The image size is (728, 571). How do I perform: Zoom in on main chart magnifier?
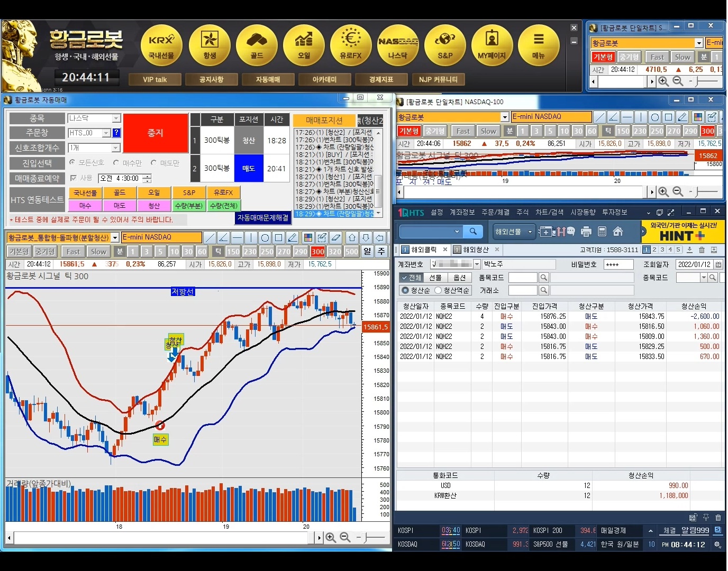point(331,538)
